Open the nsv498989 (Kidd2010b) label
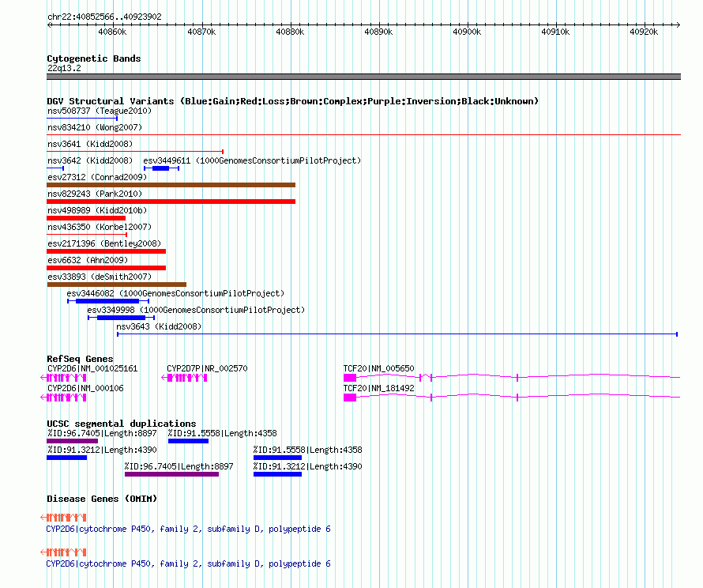The image size is (703, 588). pos(97,210)
